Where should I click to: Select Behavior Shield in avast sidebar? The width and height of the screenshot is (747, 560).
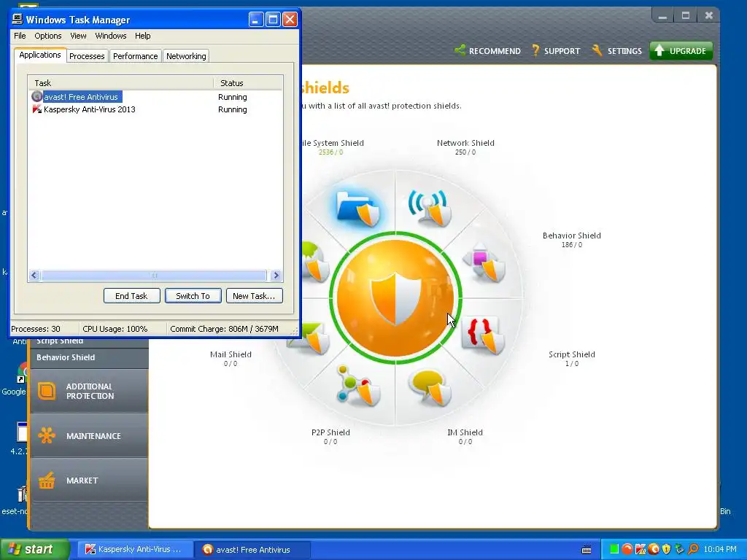(89, 357)
